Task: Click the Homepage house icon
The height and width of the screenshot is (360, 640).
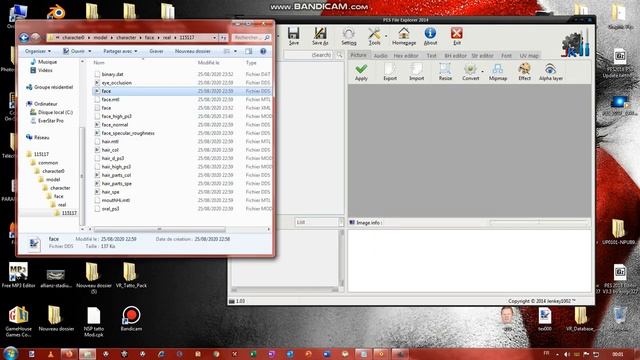Action: tap(404, 34)
